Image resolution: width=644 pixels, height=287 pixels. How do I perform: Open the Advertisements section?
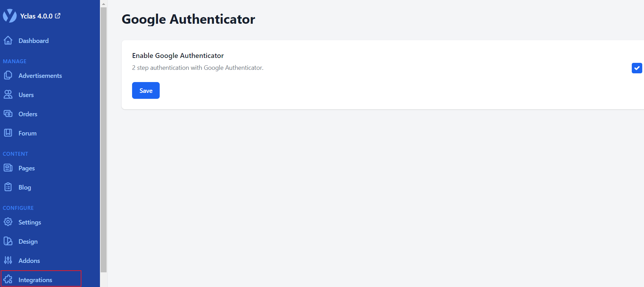pyautogui.click(x=40, y=76)
